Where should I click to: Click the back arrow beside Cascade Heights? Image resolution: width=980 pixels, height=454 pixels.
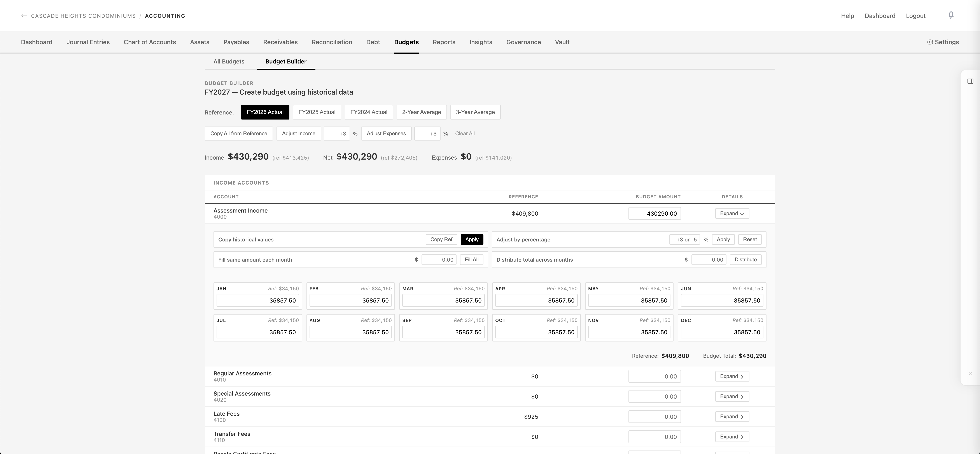(24, 16)
